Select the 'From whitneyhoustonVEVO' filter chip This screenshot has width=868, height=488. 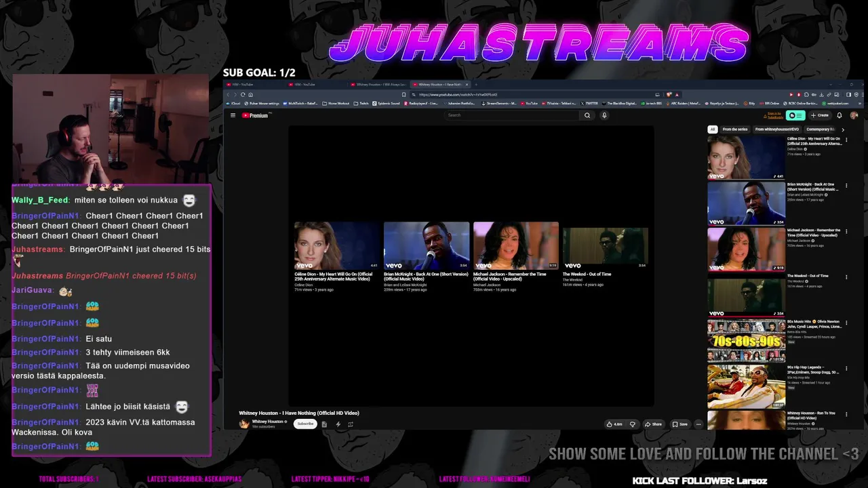click(777, 129)
